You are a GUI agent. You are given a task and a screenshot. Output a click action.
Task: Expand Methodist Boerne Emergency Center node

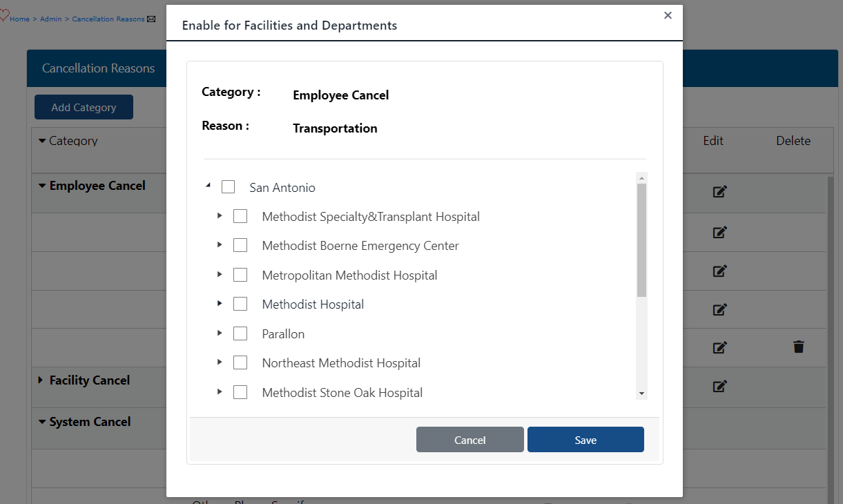[220, 245]
